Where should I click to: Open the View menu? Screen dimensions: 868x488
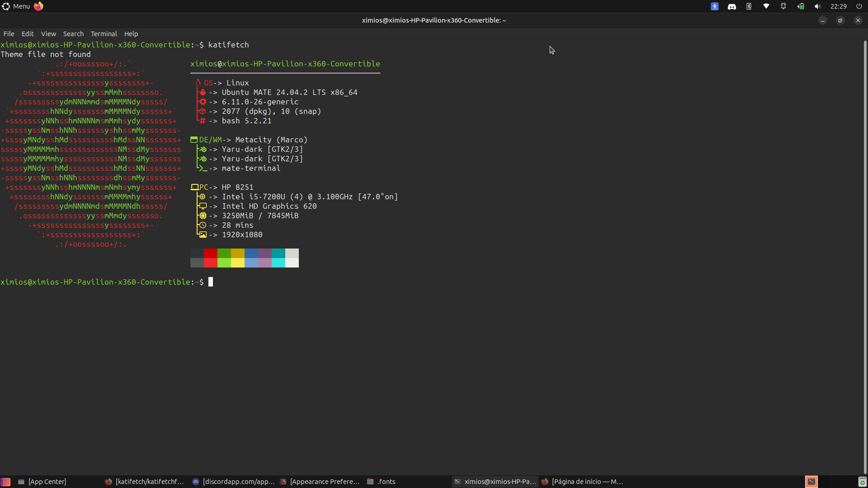(48, 34)
